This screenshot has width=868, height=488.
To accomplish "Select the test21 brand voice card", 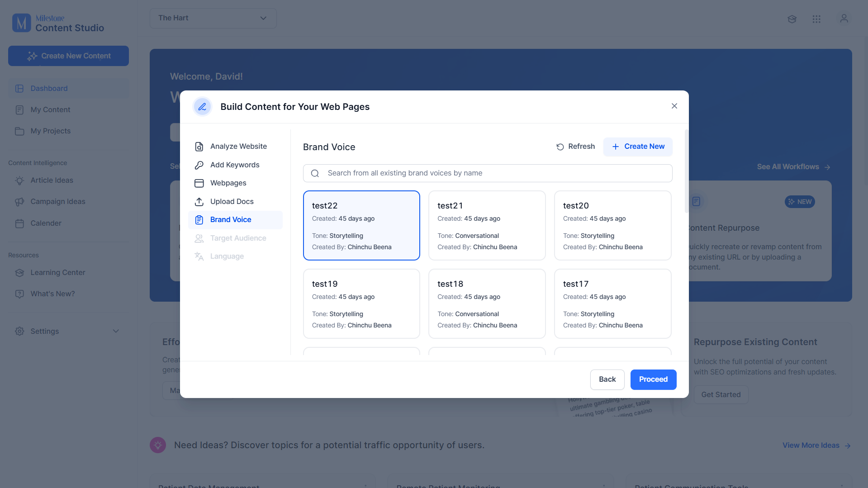I will (x=487, y=225).
